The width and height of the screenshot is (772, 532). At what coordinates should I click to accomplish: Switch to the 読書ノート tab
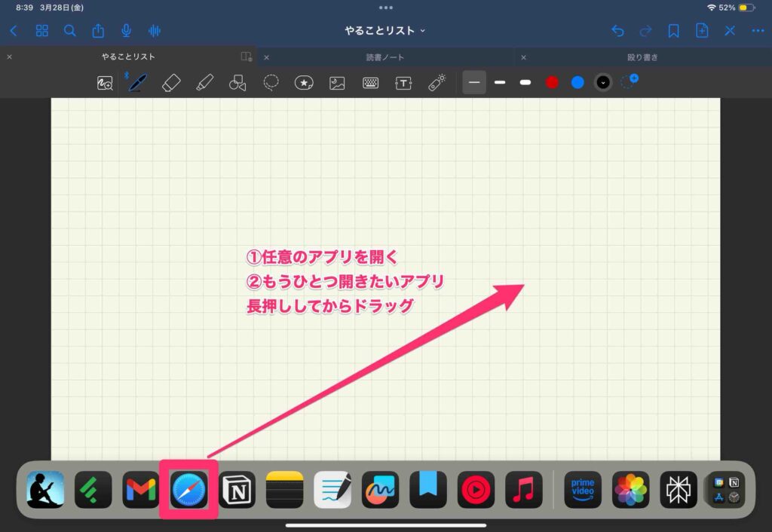click(385, 57)
